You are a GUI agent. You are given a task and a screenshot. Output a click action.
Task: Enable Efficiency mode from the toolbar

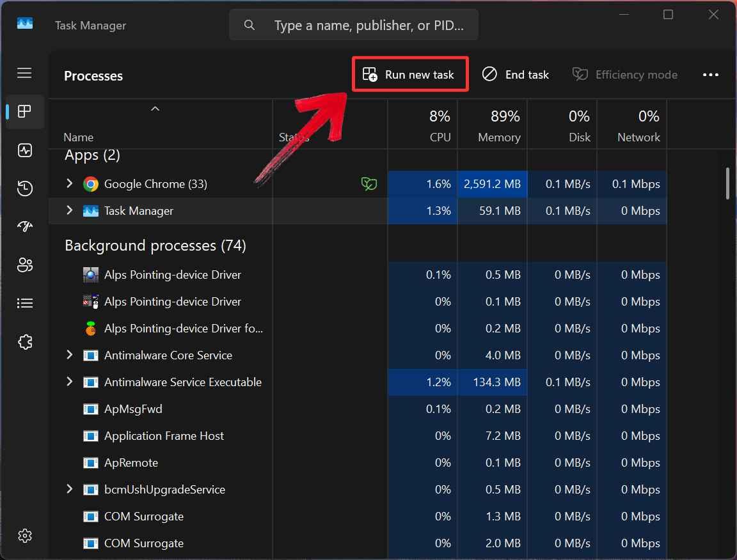point(624,74)
